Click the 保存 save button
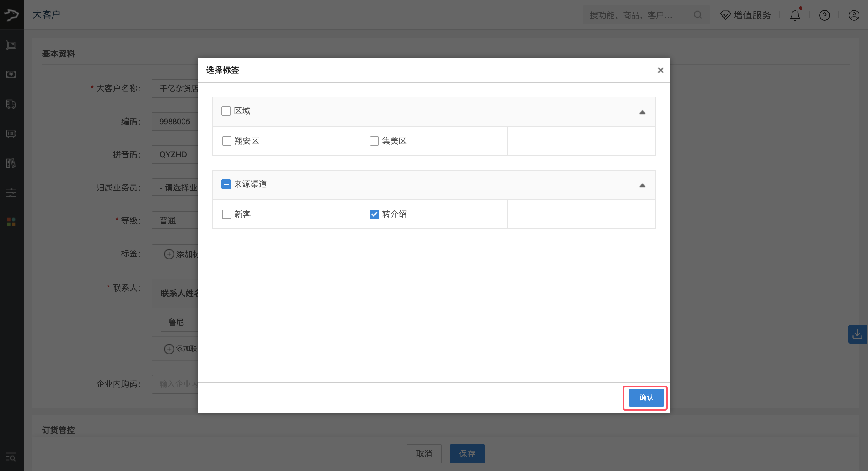The width and height of the screenshot is (868, 471). [x=467, y=454]
